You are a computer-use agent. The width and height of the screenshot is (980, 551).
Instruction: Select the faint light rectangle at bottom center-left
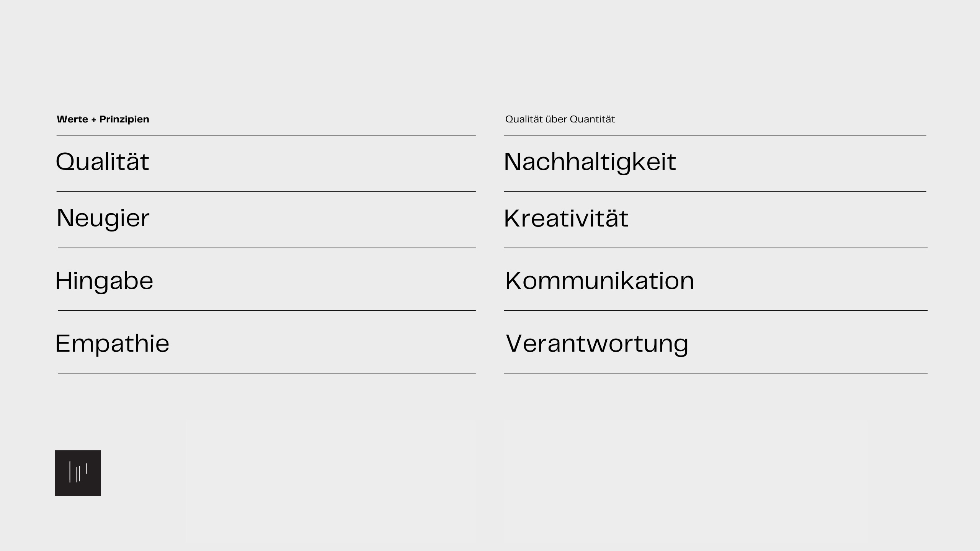pos(331,481)
